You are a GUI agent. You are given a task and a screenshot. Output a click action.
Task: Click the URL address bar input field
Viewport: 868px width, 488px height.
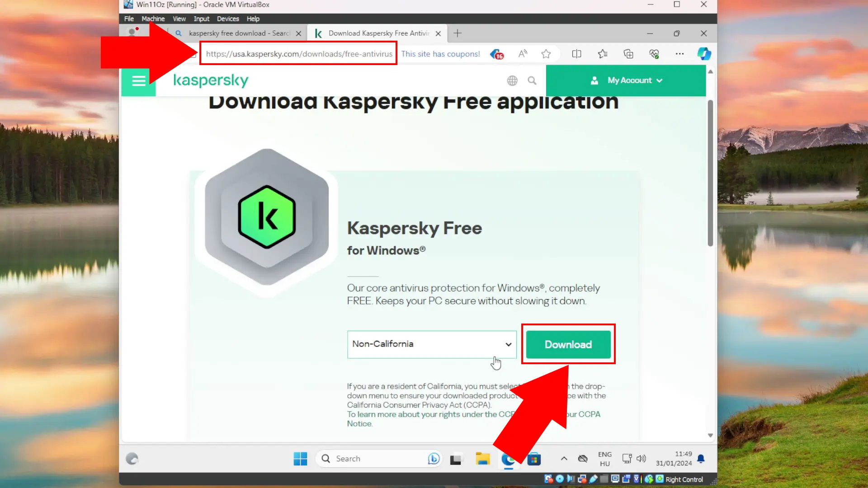pos(299,54)
